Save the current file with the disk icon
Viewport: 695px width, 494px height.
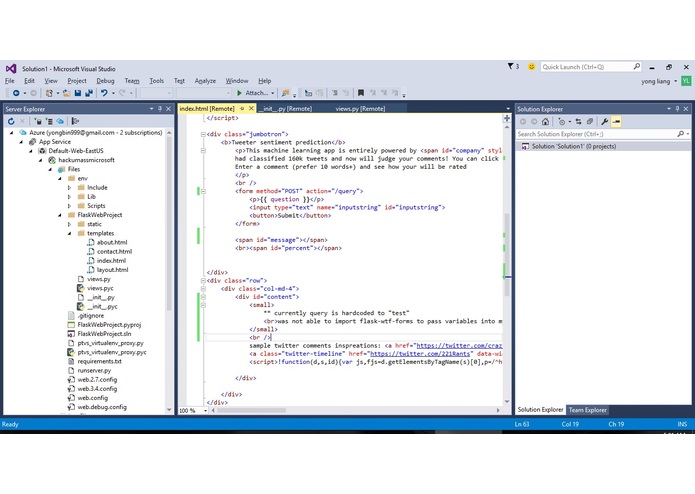[x=78, y=93]
